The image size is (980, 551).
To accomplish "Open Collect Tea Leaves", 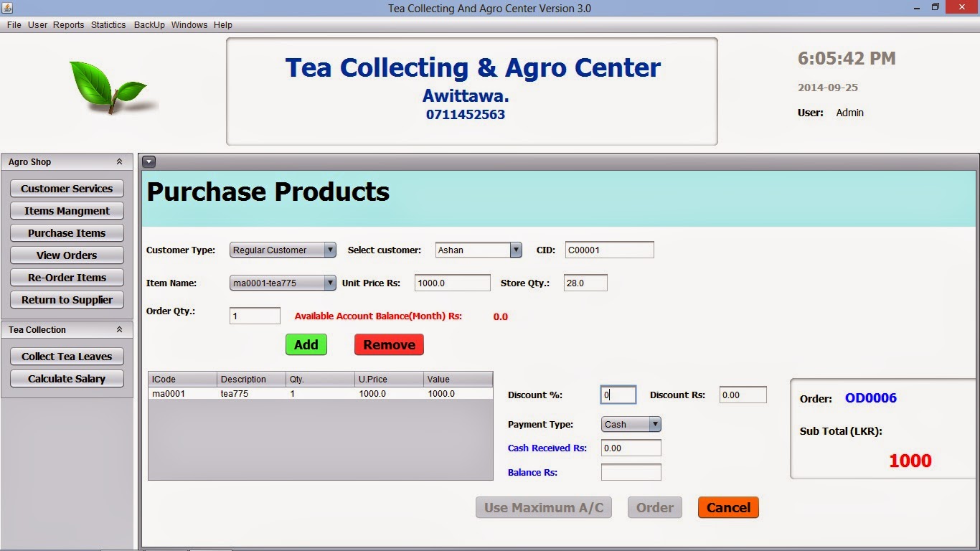I will point(67,356).
